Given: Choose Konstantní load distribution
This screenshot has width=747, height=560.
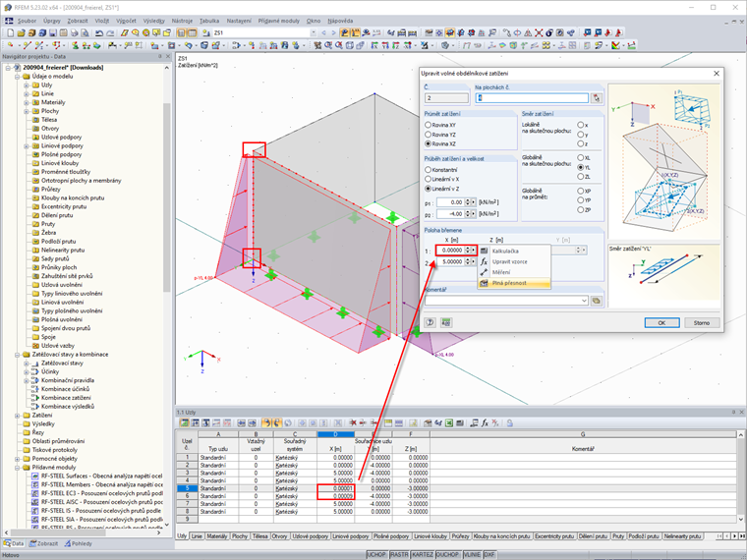Looking at the screenshot, I should [441, 170].
